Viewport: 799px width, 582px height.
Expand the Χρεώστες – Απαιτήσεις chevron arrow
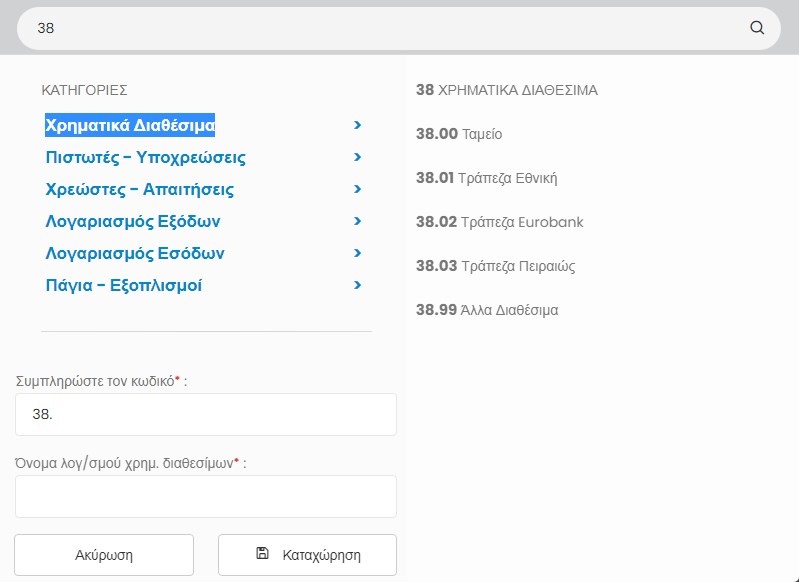point(357,189)
